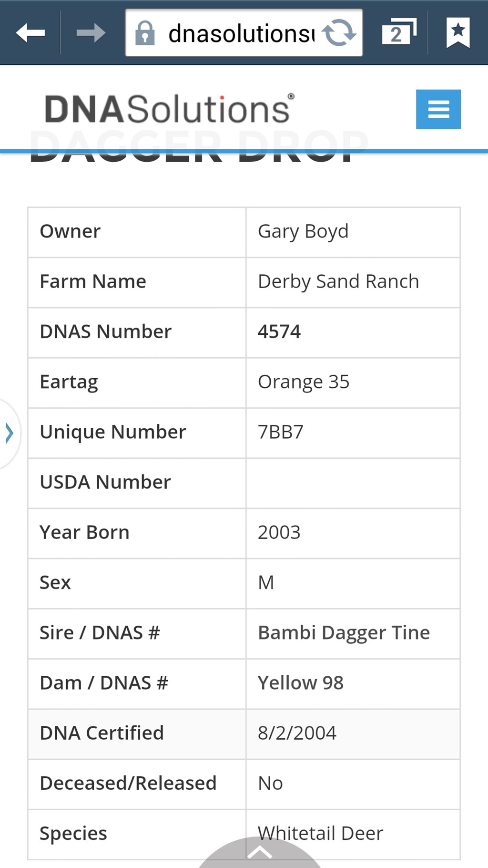Click the padlock security icon
Viewport: 488px width, 868px height.
pyautogui.click(x=145, y=33)
